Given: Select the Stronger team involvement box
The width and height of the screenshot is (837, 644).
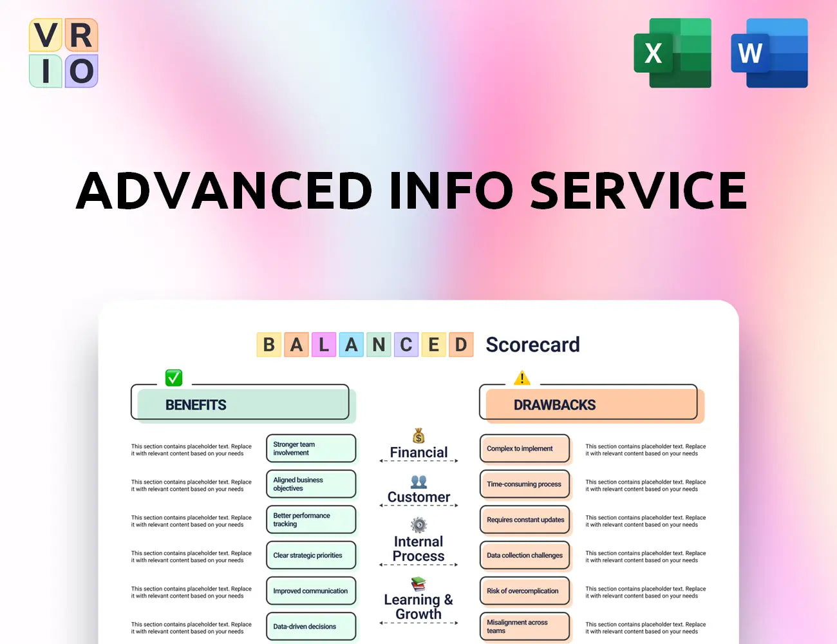Looking at the screenshot, I should click(312, 449).
